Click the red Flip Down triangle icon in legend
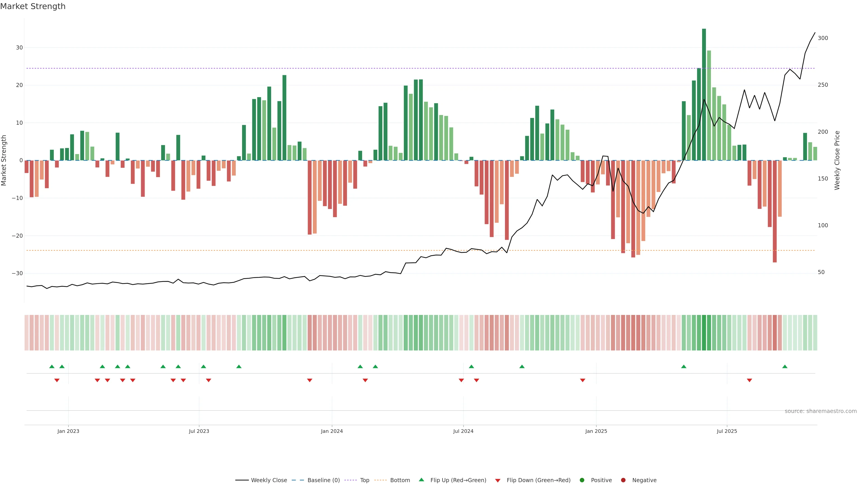The height and width of the screenshot is (488, 868). (498, 480)
